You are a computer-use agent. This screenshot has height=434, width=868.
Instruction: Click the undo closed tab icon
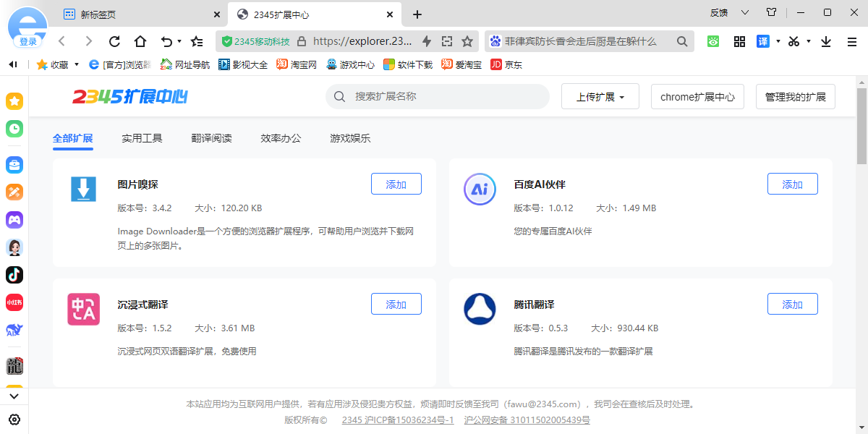point(166,41)
